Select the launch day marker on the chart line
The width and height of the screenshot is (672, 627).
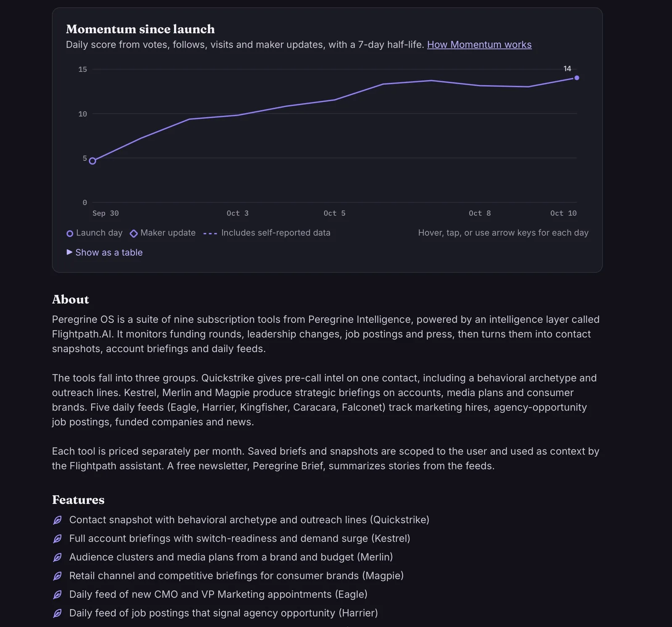coord(93,161)
